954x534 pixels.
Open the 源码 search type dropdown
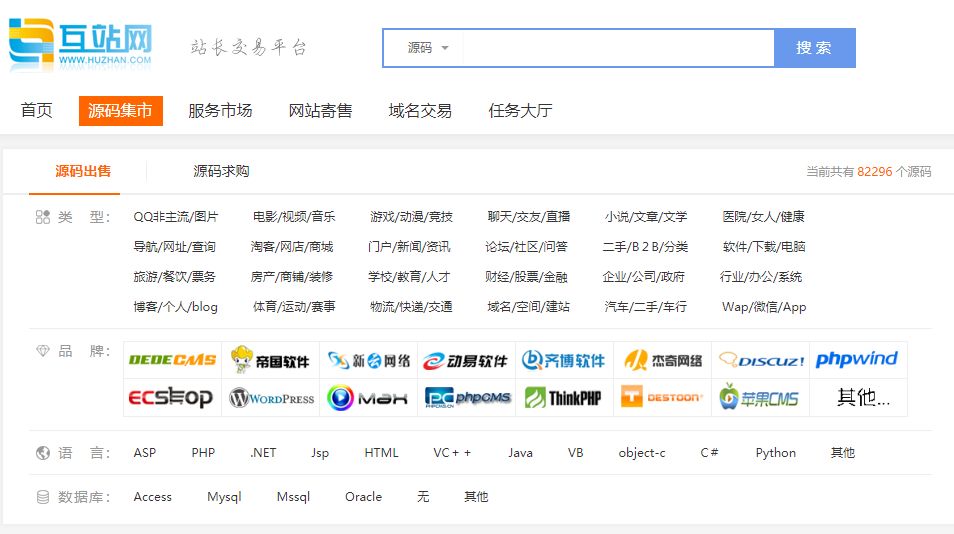[x=427, y=47]
